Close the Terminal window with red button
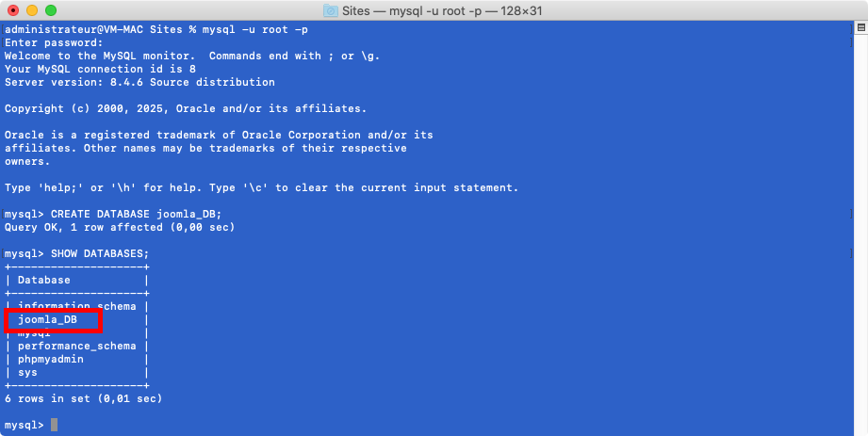This screenshot has width=868, height=436. pyautogui.click(x=13, y=10)
